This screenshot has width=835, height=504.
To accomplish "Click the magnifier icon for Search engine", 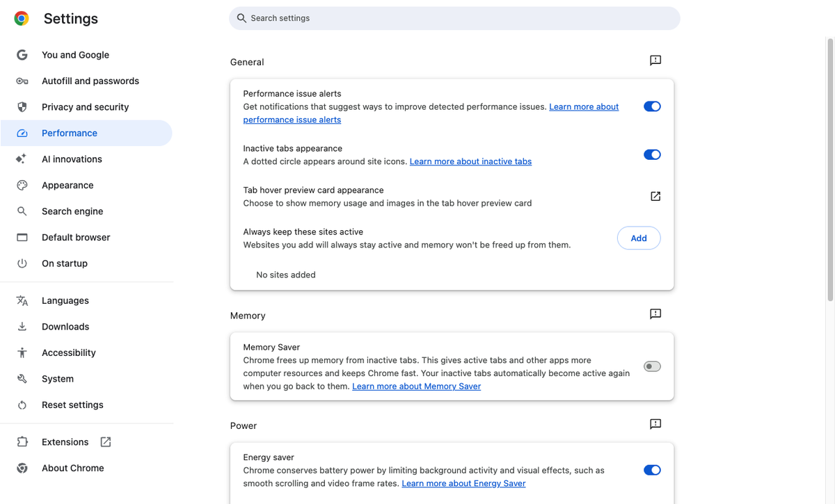I will pyautogui.click(x=22, y=211).
